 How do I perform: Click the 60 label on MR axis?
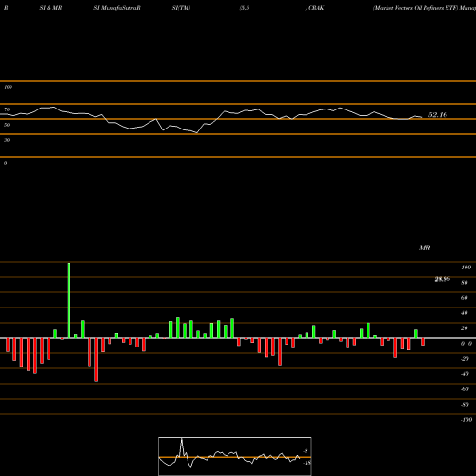[x=464, y=298]
